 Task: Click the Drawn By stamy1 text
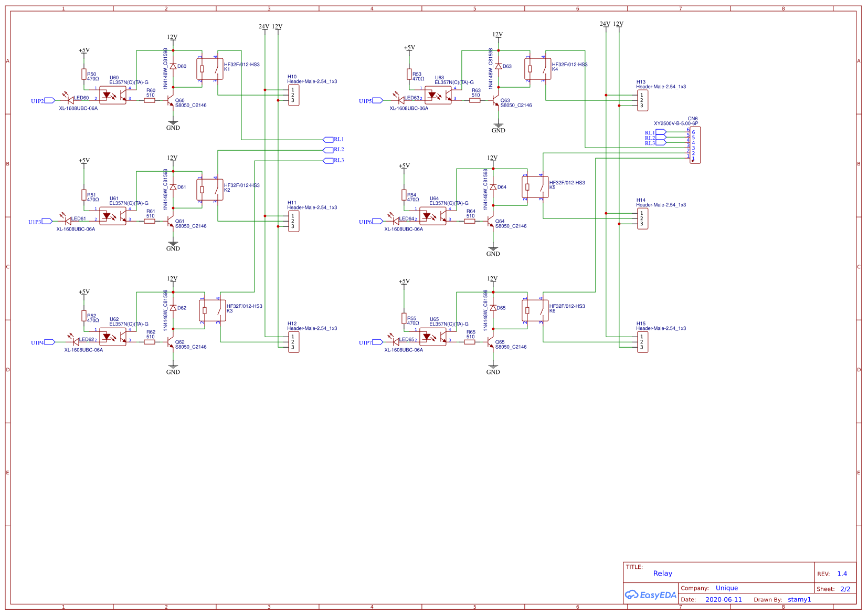pyautogui.click(x=799, y=599)
